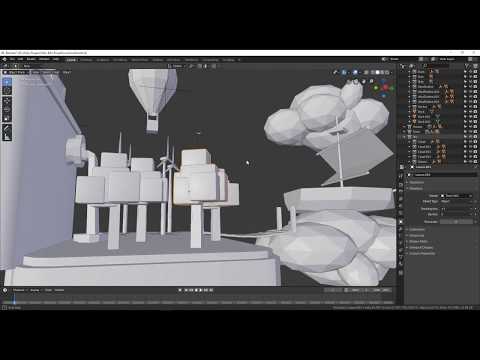Open the Render properties tab
The image size is (480, 360).
[x=401, y=185]
